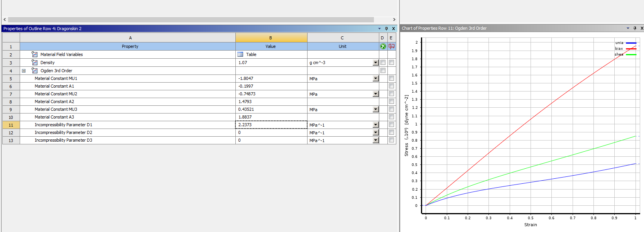Click the red biax legend swatch in chart
Viewport: 644px width, 232px height.
click(x=631, y=49)
